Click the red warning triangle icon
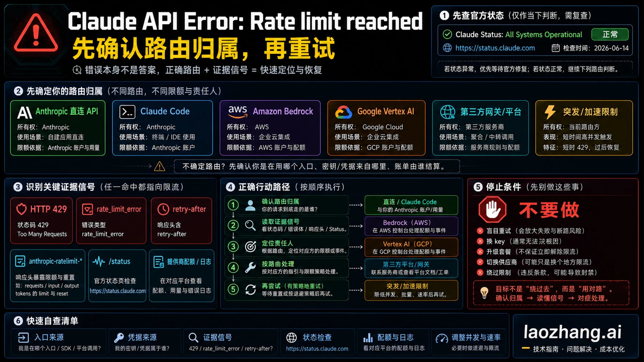644x362 pixels. click(x=36, y=33)
